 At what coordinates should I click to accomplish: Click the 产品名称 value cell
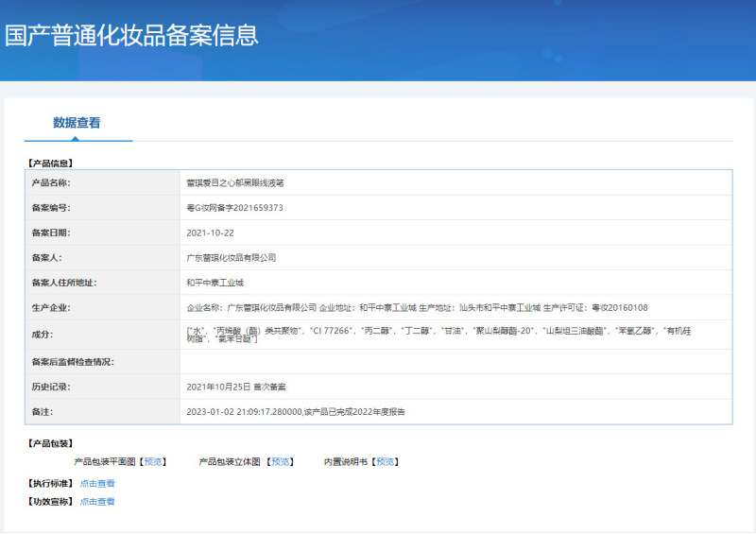click(235, 183)
